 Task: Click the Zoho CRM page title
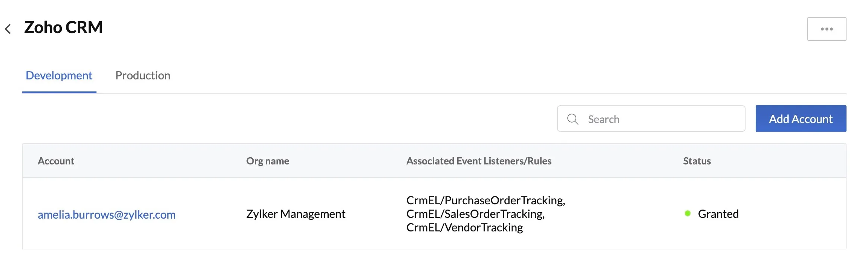pyautogui.click(x=63, y=27)
